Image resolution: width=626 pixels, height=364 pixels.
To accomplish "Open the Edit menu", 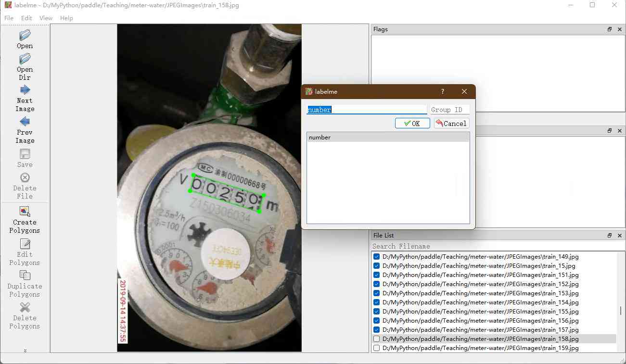I will click(26, 18).
